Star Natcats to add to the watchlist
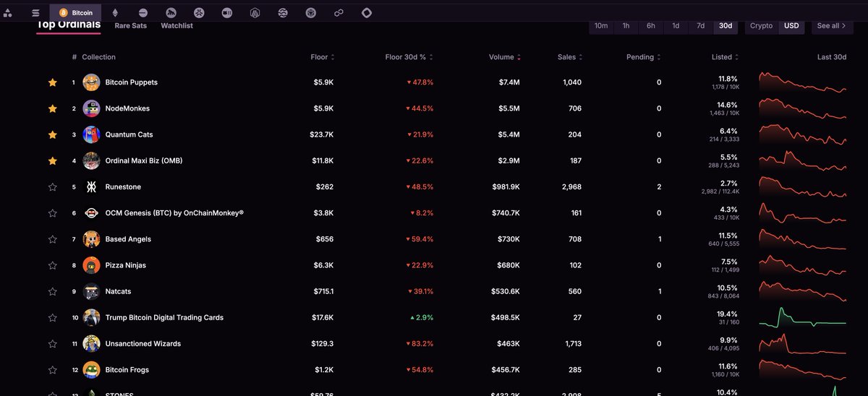This screenshot has height=396, width=868. pos(52,291)
